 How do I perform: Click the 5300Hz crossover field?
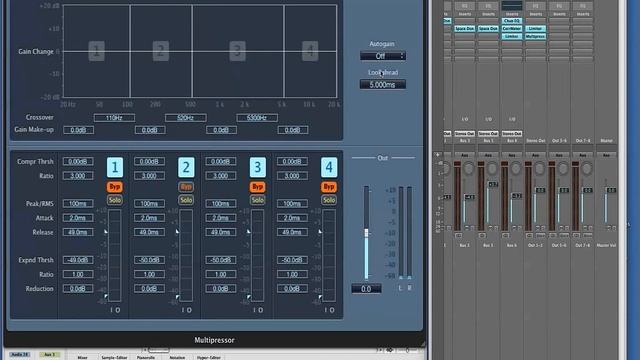click(257, 118)
